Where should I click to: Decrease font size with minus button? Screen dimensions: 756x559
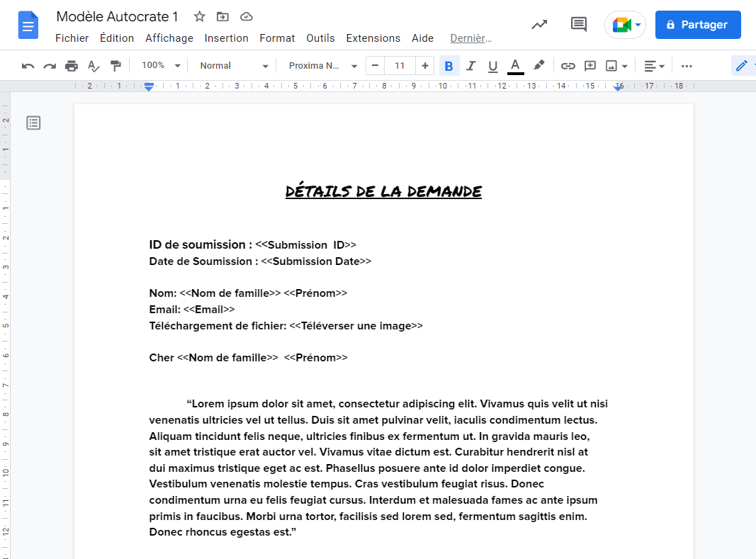375,66
